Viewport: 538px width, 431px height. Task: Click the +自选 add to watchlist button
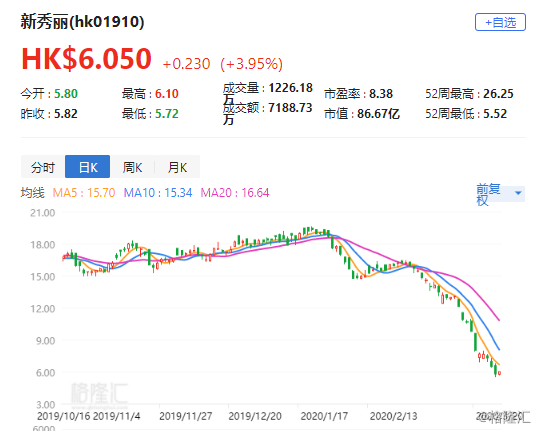500,22
